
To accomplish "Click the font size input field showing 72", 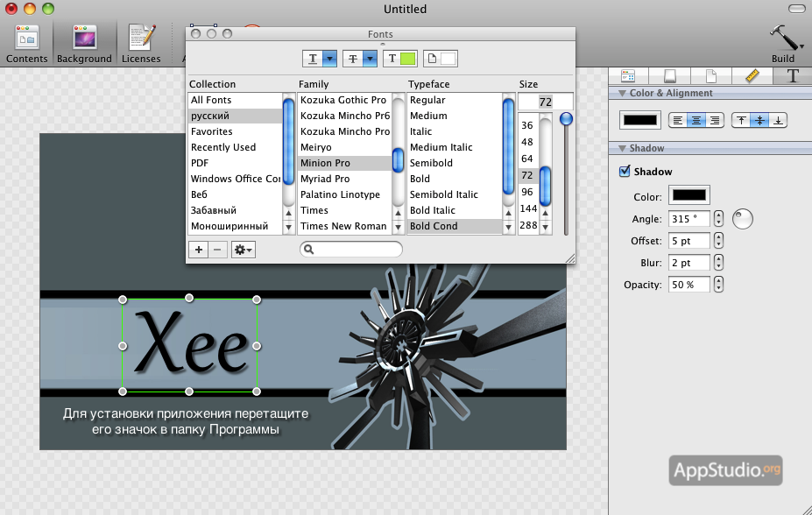I will point(546,102).
